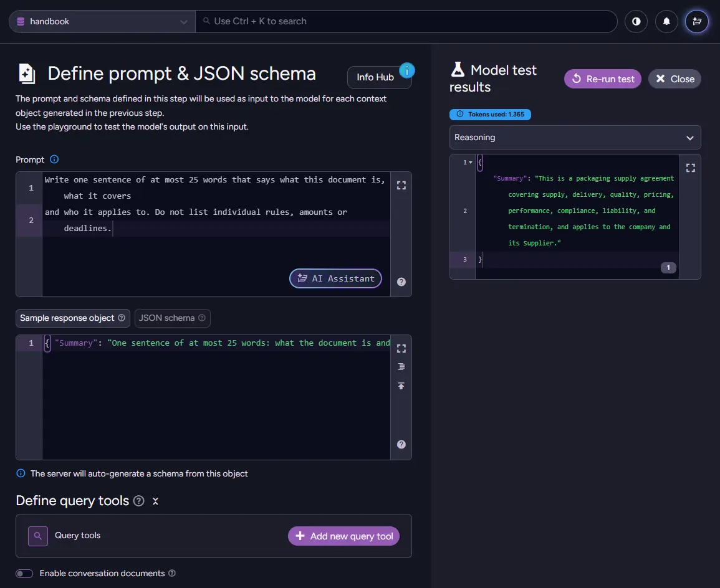Click the Ctrl + K search field
This screenshot has width=720, height=588.
(x=406, y=22)
